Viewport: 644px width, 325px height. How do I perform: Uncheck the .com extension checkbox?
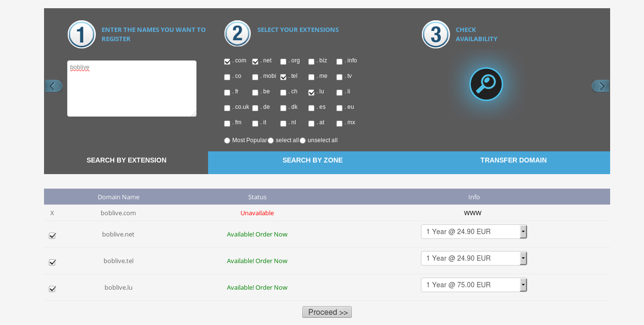coord(227,61)
